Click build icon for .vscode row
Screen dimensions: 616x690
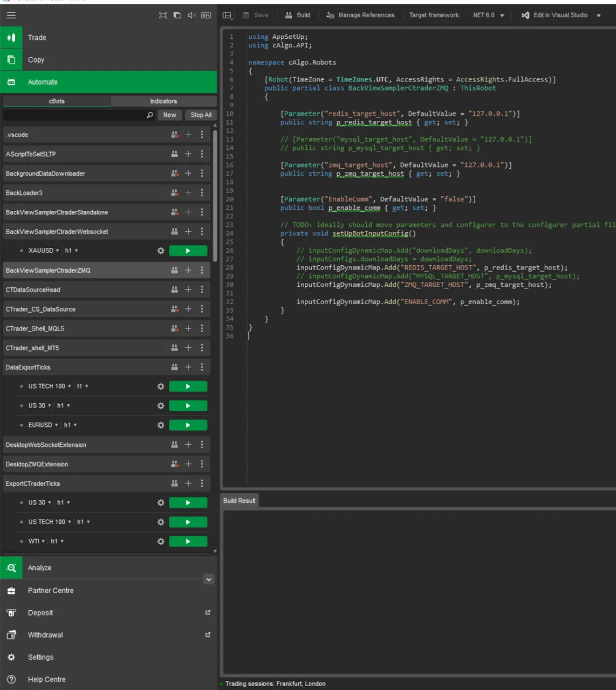click(x=174, y=135)
